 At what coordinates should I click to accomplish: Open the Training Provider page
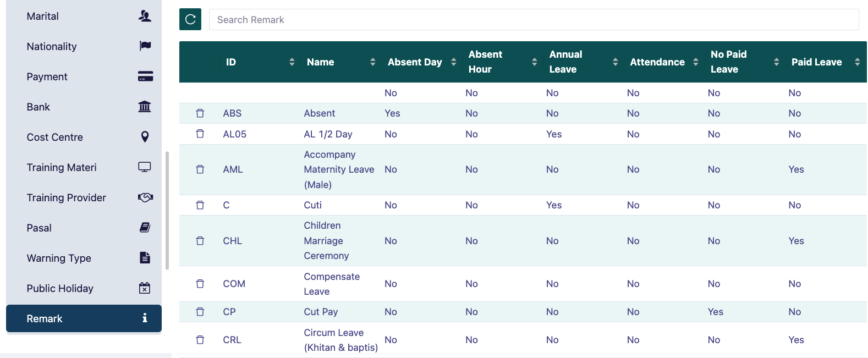pos(67,198)
